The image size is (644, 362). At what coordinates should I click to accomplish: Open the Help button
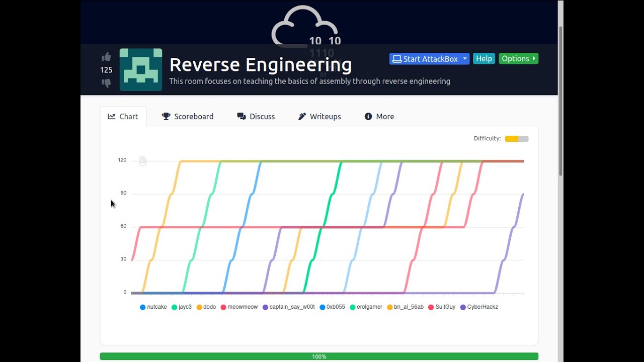(x=484, y=59)
